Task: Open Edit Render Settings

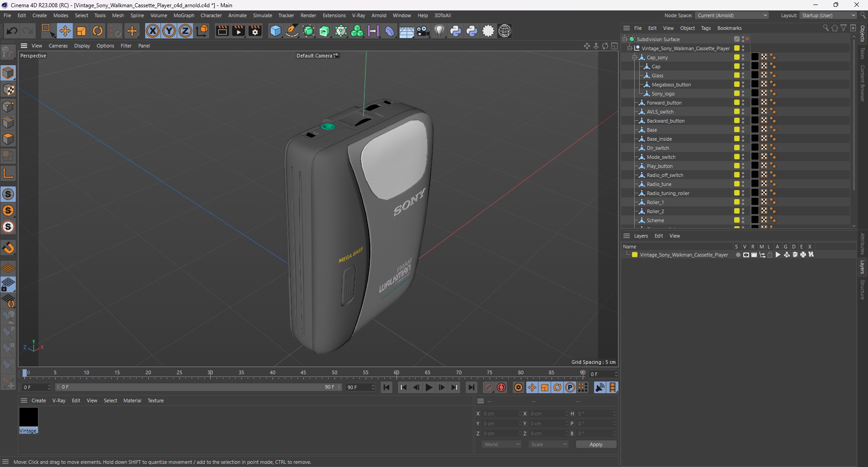Action: [255, 31]
